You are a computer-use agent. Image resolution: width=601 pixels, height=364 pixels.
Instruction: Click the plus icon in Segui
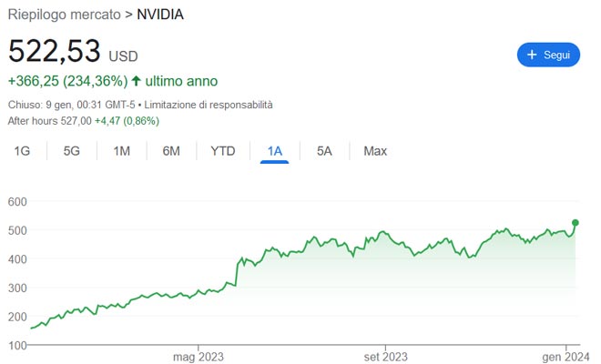[532, 55]
